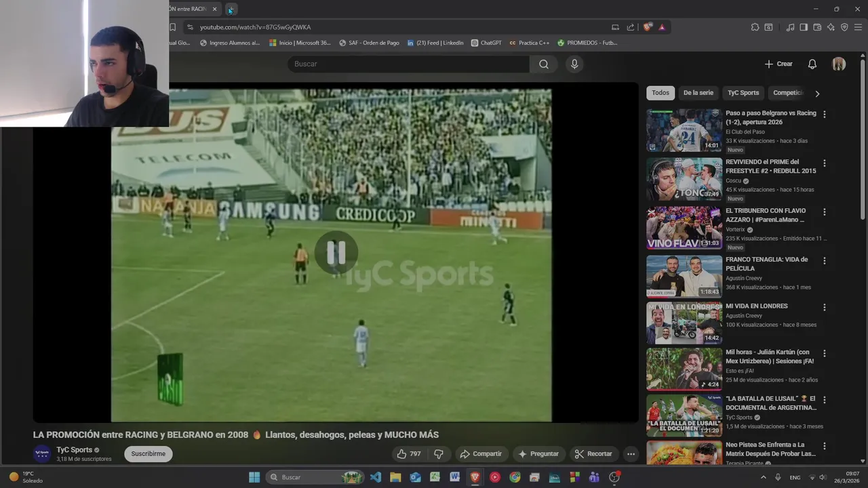Open the Windows Start menu

pyautogui.click(x=254, y=477)
